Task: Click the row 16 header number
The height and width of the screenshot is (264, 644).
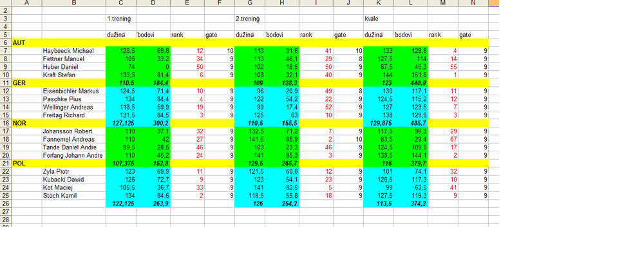Action: click(x=6, y=123)
